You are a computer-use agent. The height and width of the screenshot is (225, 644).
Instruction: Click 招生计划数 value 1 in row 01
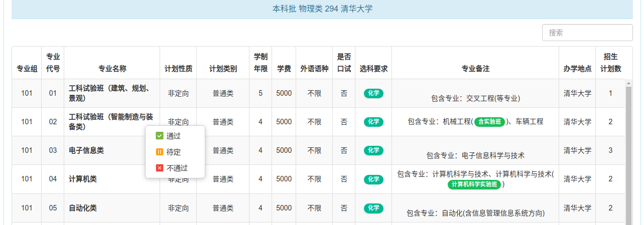point(610,93)
